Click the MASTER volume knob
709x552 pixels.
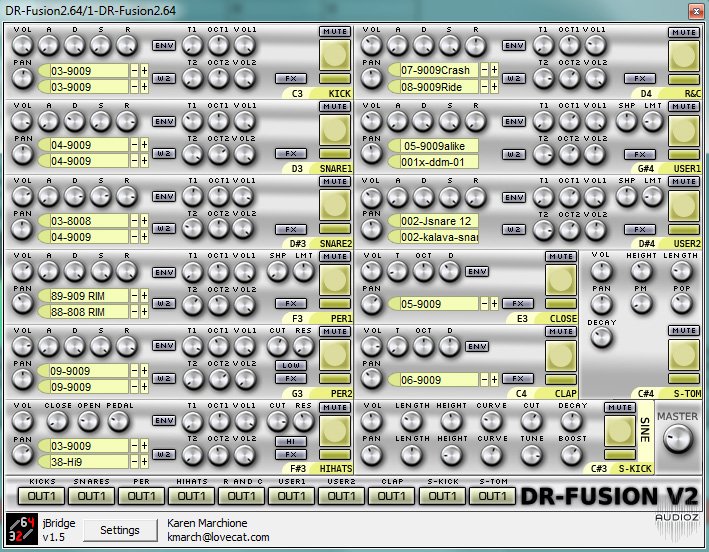(677, 439)
